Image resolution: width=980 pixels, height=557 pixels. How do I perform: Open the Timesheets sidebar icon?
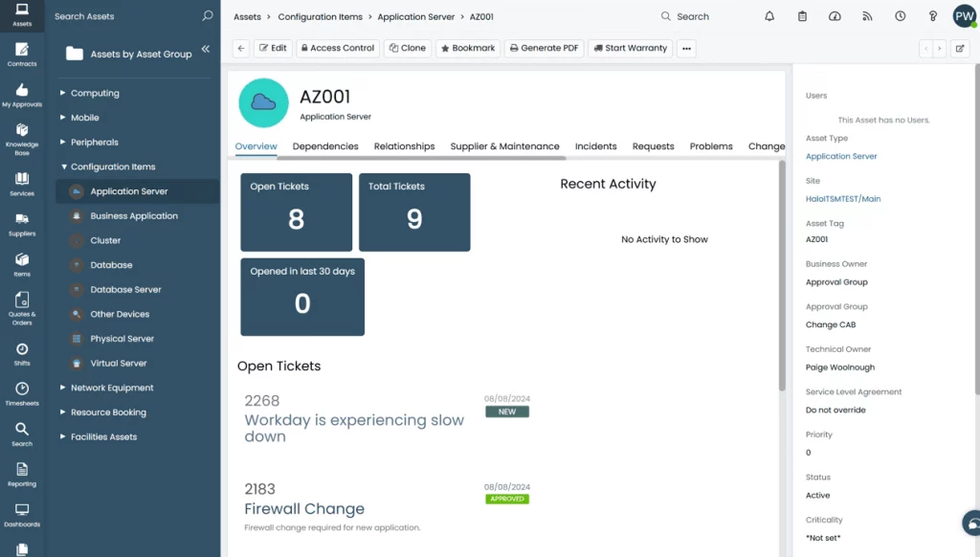point(21,393)
